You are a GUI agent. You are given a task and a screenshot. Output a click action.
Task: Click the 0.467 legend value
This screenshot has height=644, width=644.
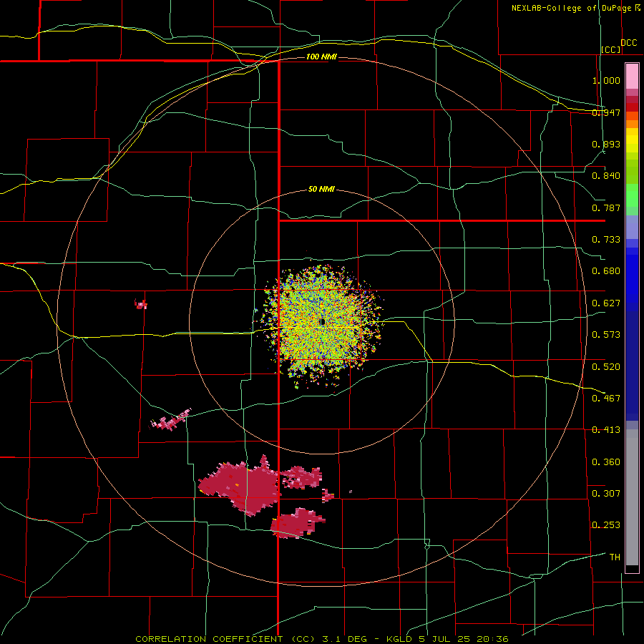point(606,398)
